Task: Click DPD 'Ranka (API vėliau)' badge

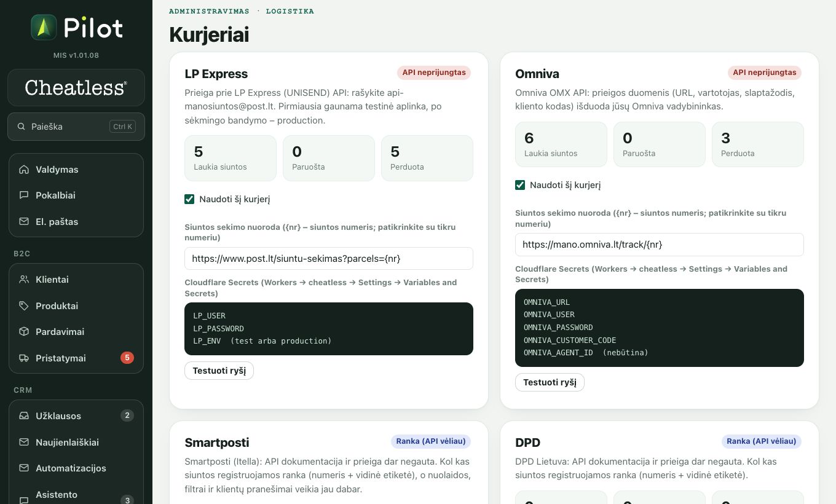Action: (x=762, y=441)
